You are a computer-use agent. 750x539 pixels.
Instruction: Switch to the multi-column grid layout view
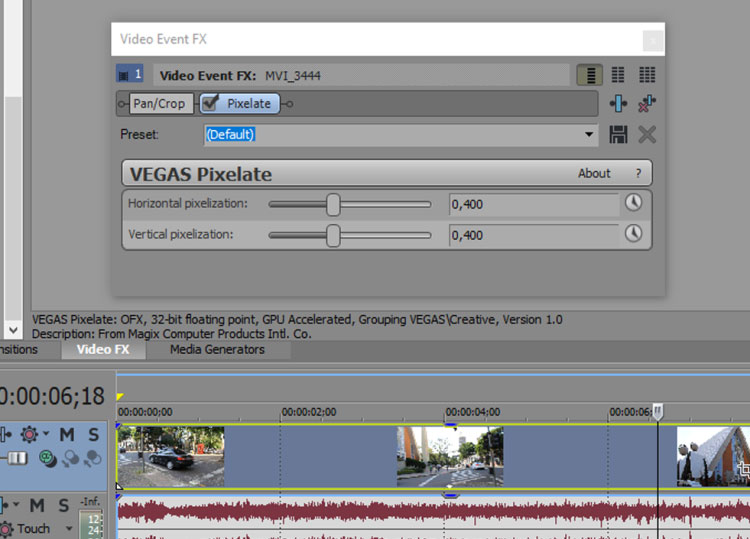tap(647, 75)
